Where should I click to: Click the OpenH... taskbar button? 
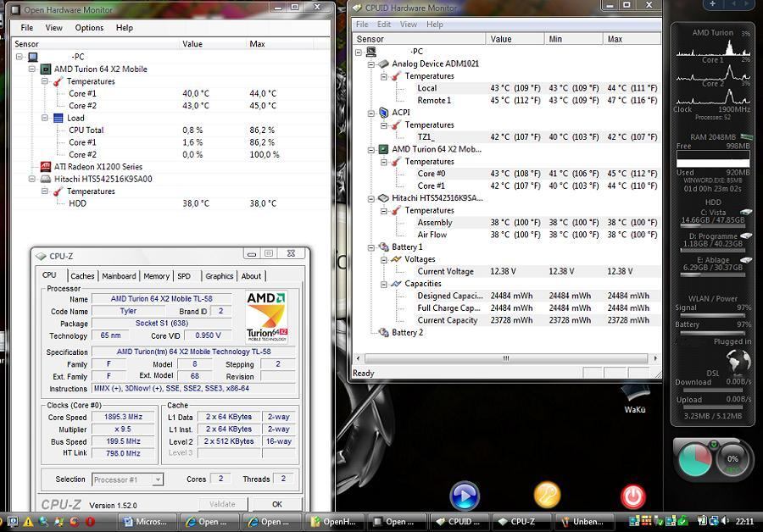click(334, 522)
